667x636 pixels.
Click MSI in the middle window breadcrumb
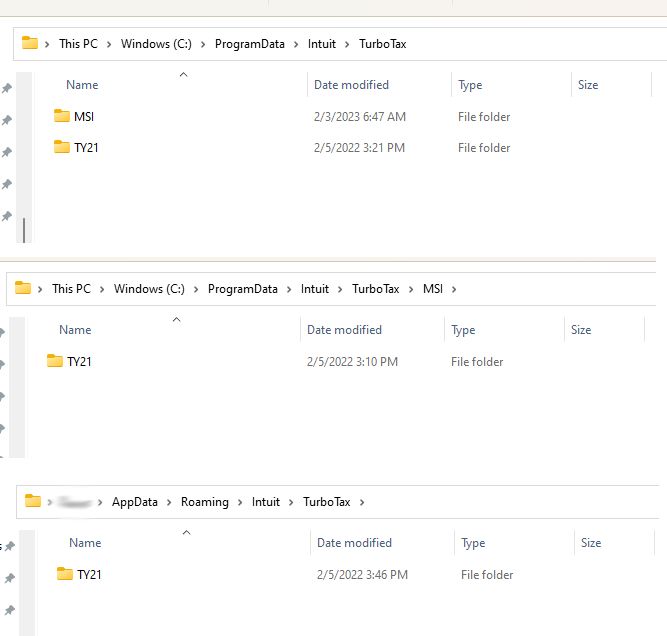point(433,289)
